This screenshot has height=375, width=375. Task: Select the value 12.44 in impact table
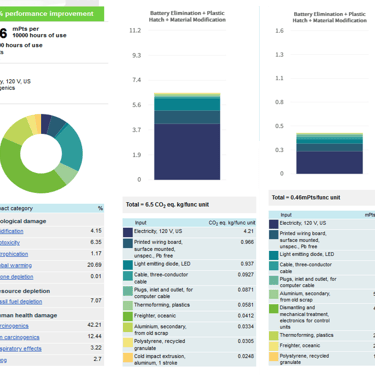(x=94, y=336)
